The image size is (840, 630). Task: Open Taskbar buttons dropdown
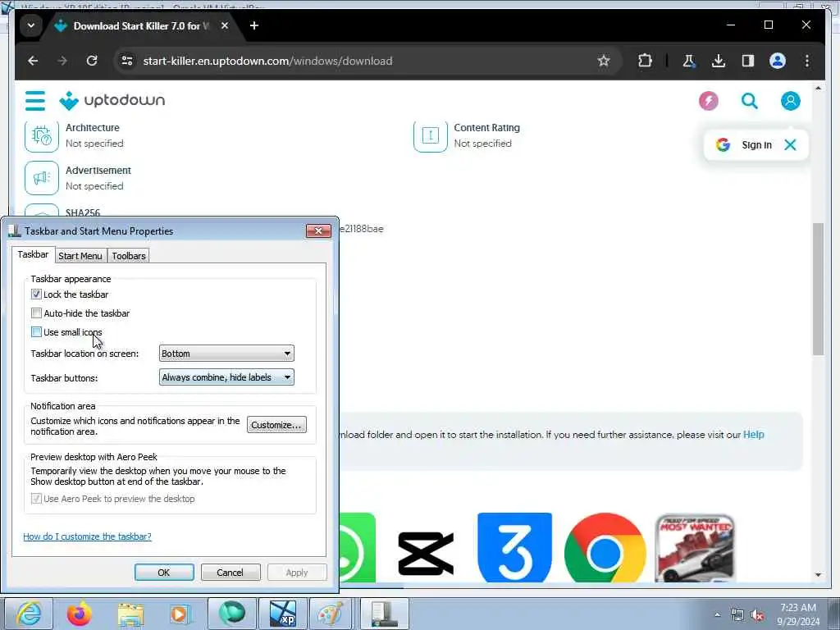pyautogui.click(x=226, y=377)
